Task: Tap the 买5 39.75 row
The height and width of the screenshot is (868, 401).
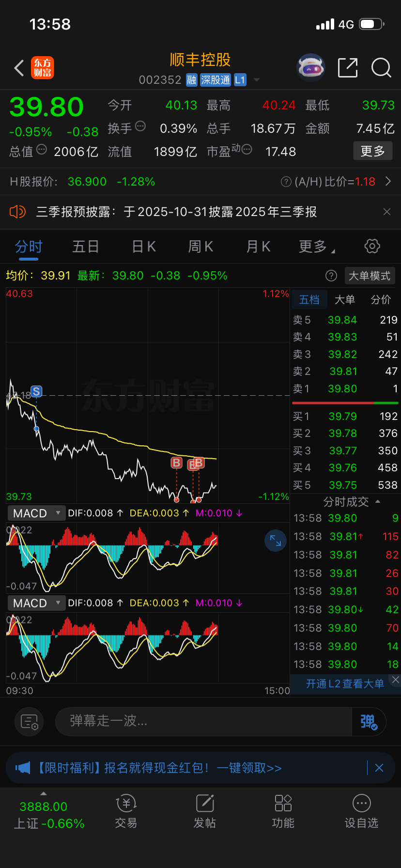Action: [345, 485]
